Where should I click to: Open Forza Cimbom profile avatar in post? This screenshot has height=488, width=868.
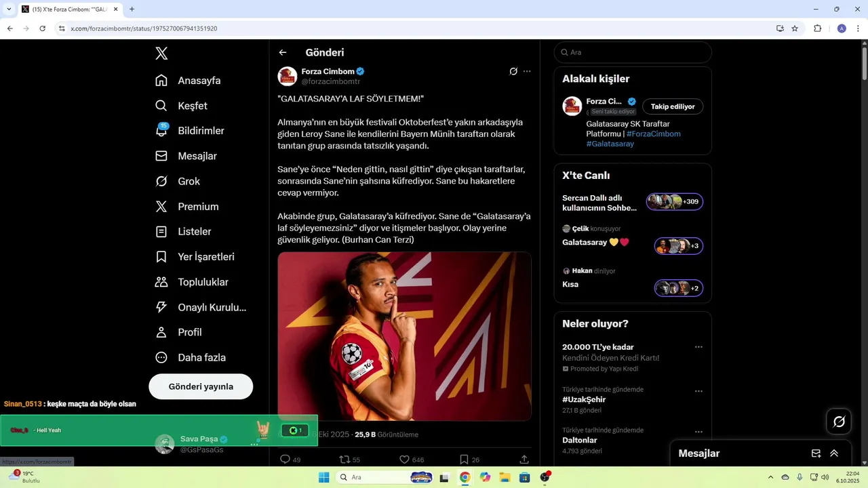coord(288,76)
